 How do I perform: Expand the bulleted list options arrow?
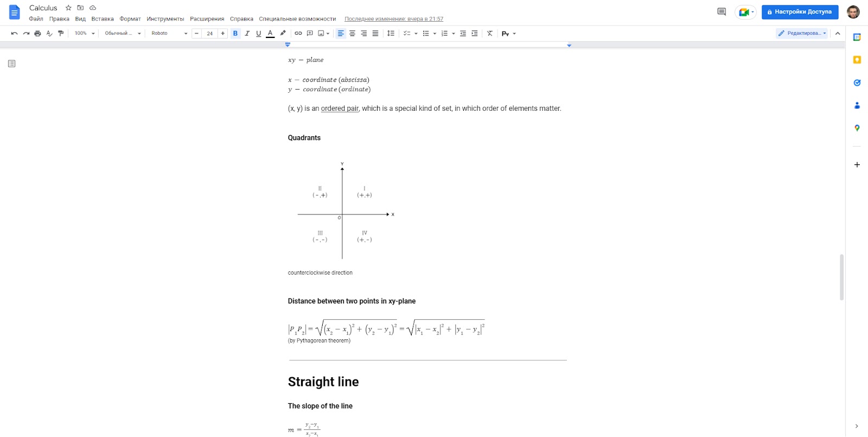pyautogui.click(x=435, y=34)
